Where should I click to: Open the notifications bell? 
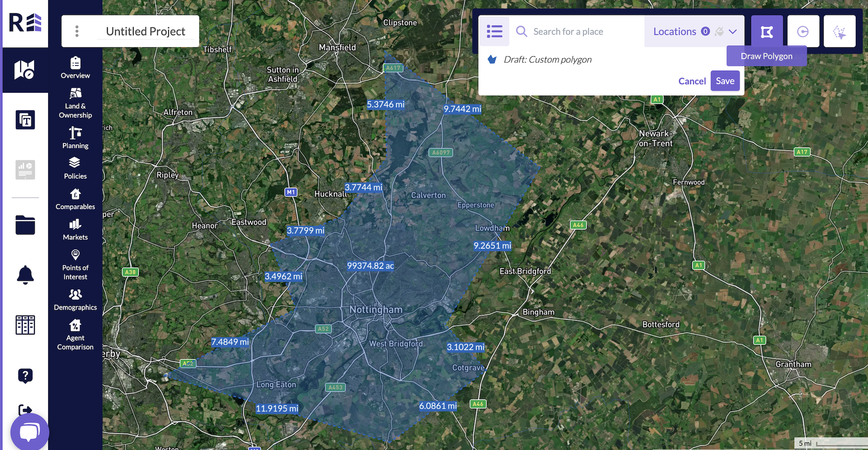tap(25, 275)
